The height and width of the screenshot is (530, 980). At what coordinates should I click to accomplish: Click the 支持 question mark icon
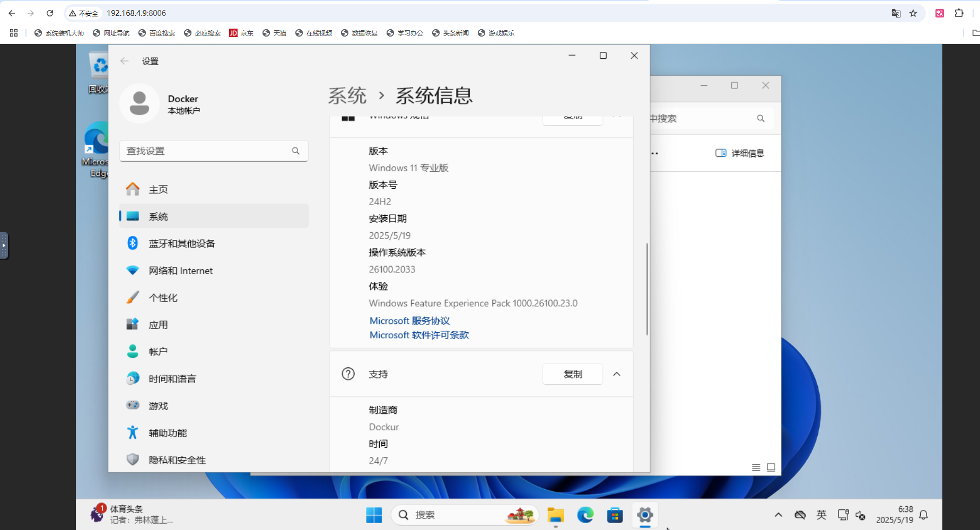(348, 374)
